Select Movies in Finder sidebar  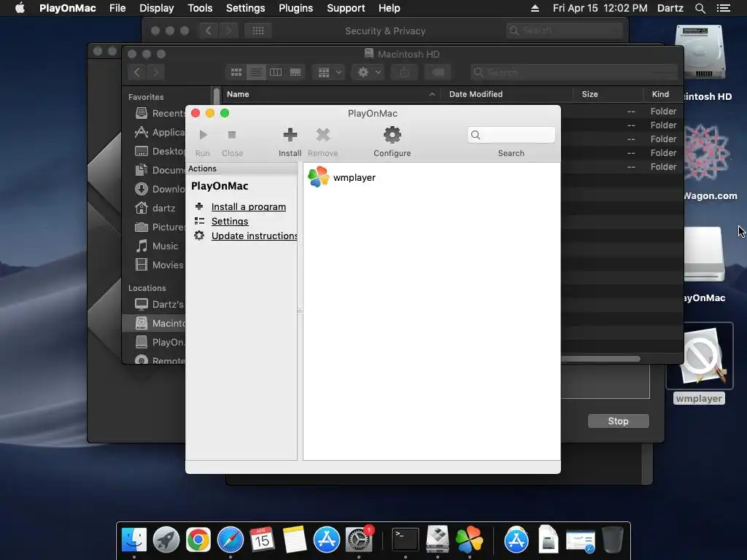159,265
